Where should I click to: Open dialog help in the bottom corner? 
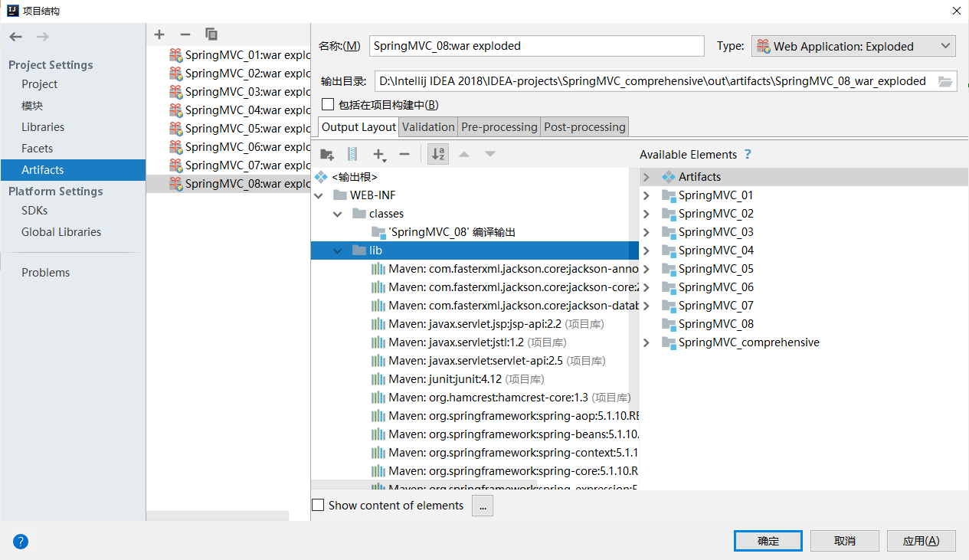click(x=21, y=542)
